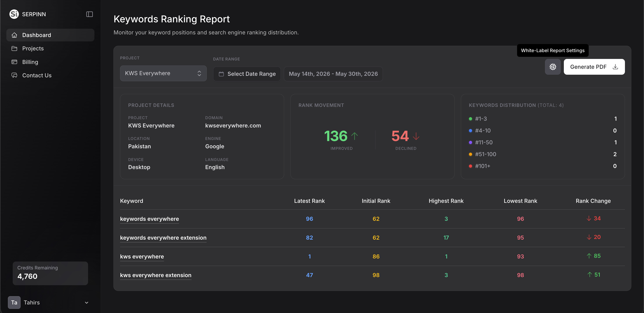Click the Select Date Range button
The width and height of the screenshot is (644, 313).
tap(247, 74)
